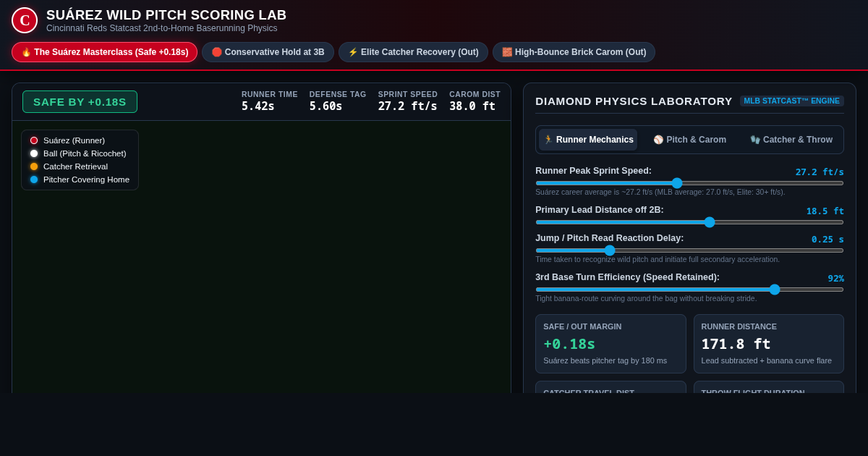868x456 pixels.
Task: Click the 18.5 ft lead distance value
Action: coord(825,211)
